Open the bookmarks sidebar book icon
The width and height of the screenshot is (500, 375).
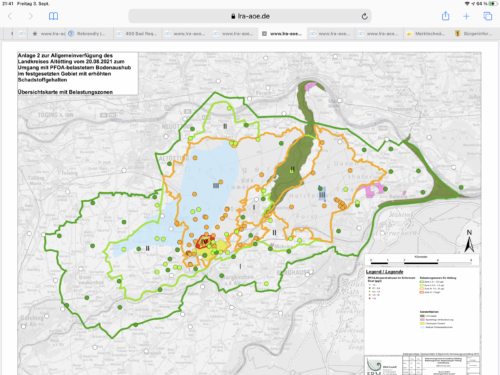(x=53, y=16)
